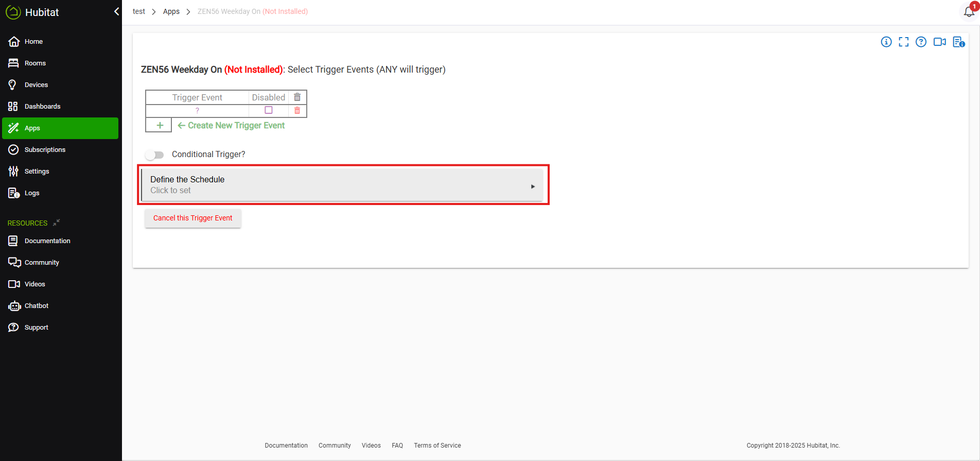This screenshot has height=461, width=980.
Task: Click the Support question bubble icon
Action: [14, 328]
